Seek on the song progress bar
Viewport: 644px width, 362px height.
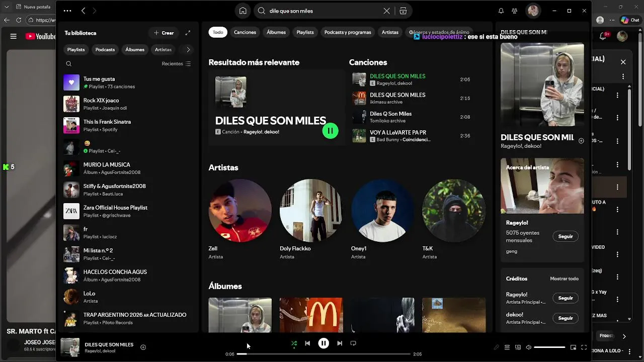click(x=324, y=354)
